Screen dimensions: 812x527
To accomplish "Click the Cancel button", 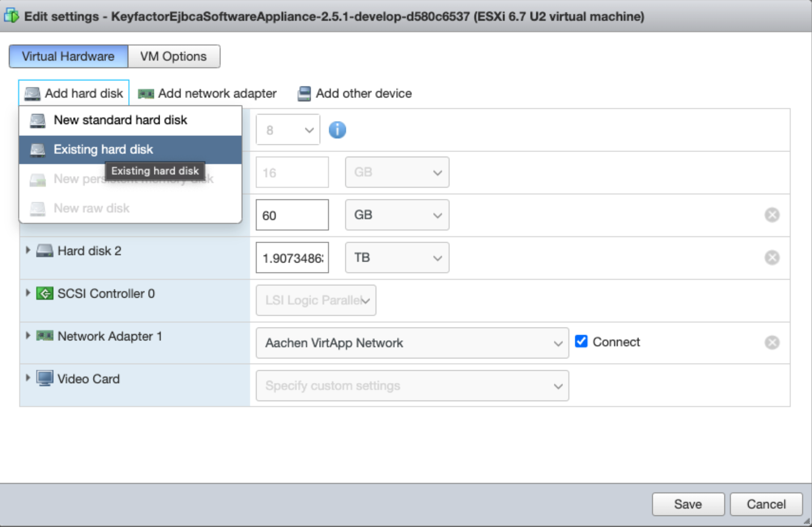I will click(x=766, y=504).
